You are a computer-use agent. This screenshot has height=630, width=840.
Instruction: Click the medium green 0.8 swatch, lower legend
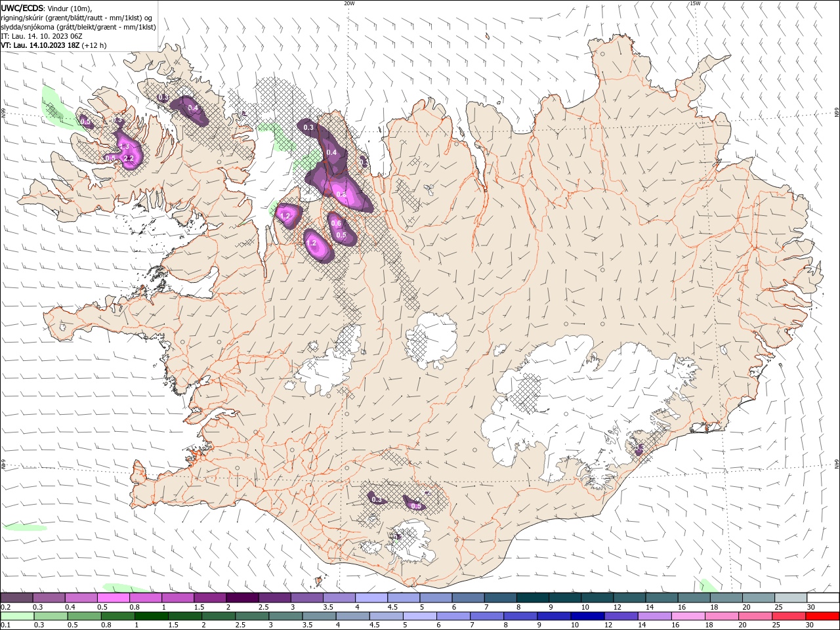click(117, 616)
